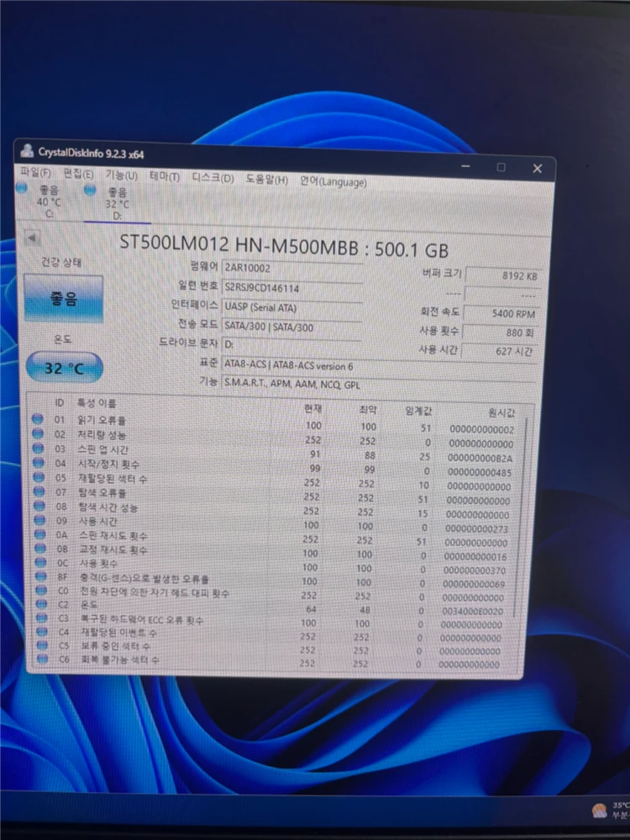Viewport: 630px width, 840px height.
Task: Click the 원시값 column header
Action: click(501, 412)
